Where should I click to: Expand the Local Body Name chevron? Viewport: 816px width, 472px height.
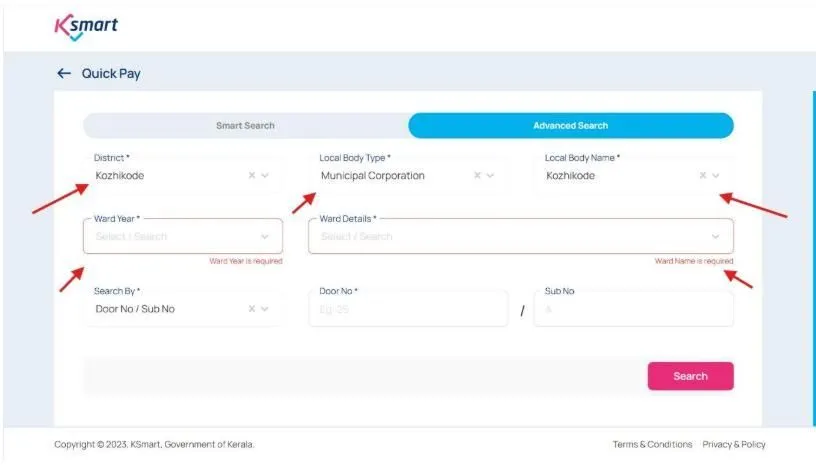(716, 175)
